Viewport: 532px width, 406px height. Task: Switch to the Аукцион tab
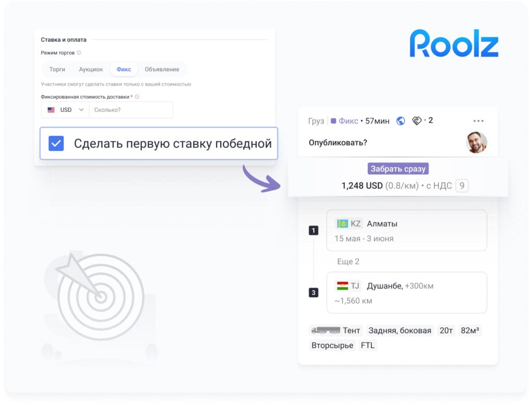[x=90, y=69]
